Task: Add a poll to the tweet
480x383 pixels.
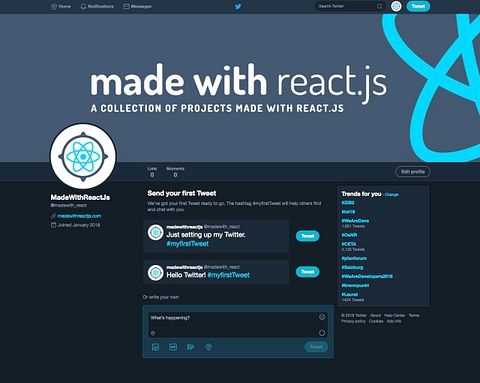Action: [x=191, y=347]
